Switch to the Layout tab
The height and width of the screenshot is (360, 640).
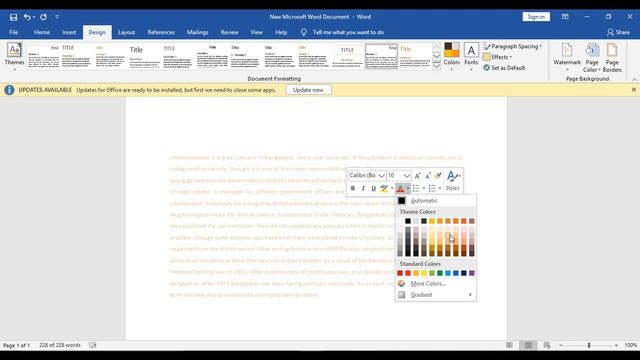(126, 32)
